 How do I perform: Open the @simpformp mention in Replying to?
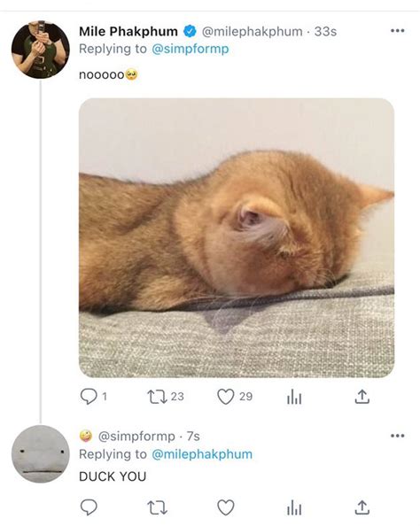(x=190, y=49)
